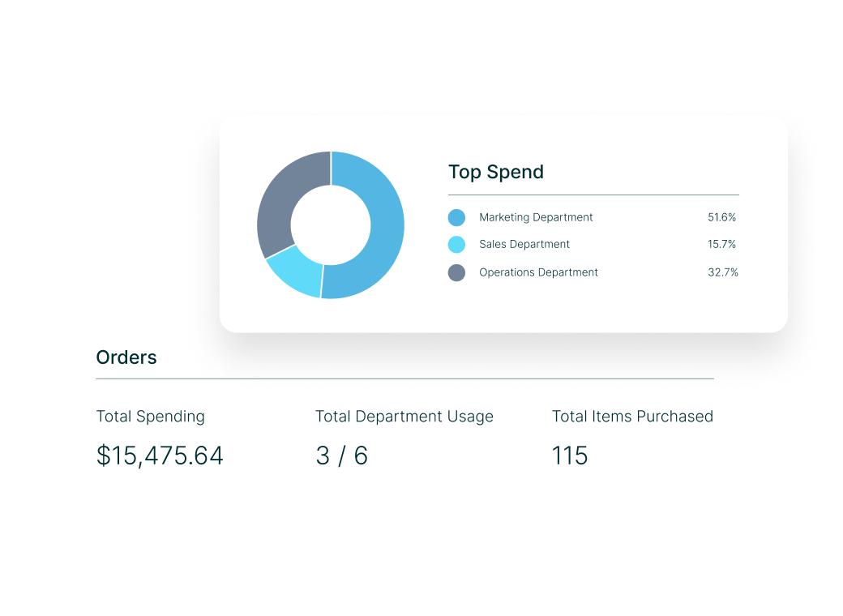Click the Operations Department gray legend dot
Screen dimensions: 843x616
(x=456, y=272)
